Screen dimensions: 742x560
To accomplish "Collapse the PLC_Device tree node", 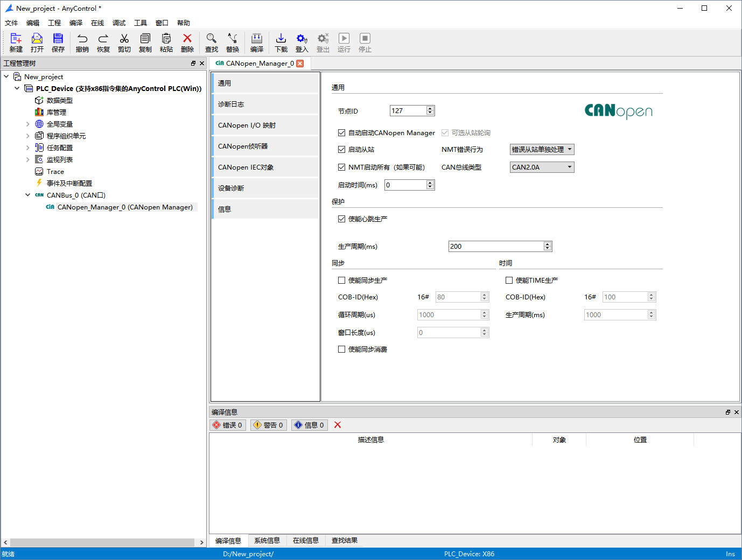I will pos(17,88).
